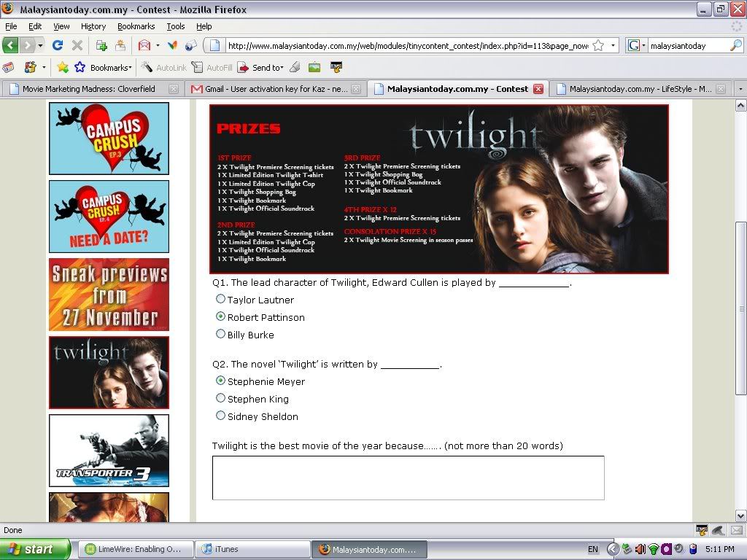Bookmark this page with the address bar star
The width and height of the screenshot is (747, 560).
click(x=598, y=46)
